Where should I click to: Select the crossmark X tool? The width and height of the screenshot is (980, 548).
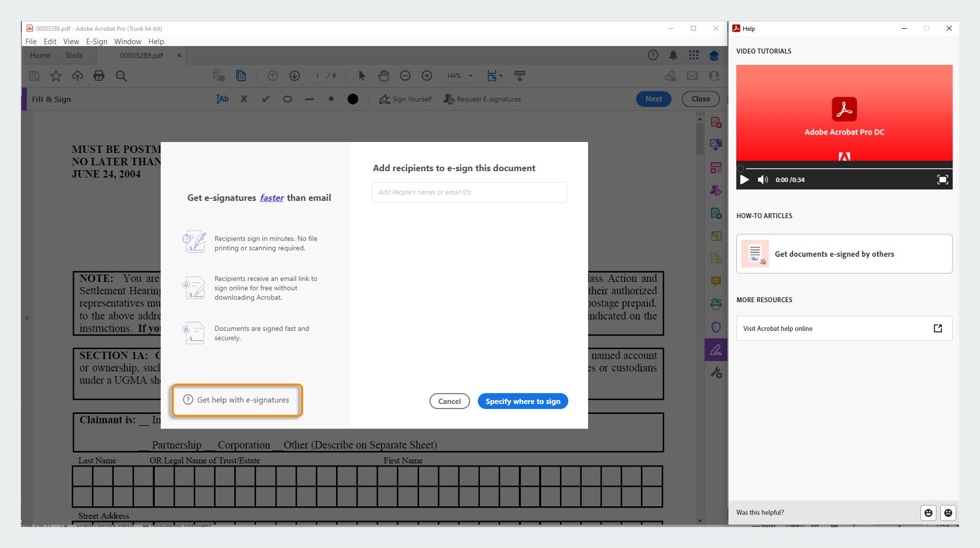pos(244,99)
